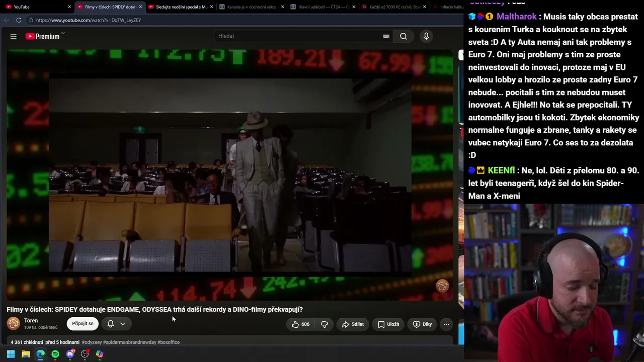Open the OBS app in the taskbar

(x=85, y=354)
